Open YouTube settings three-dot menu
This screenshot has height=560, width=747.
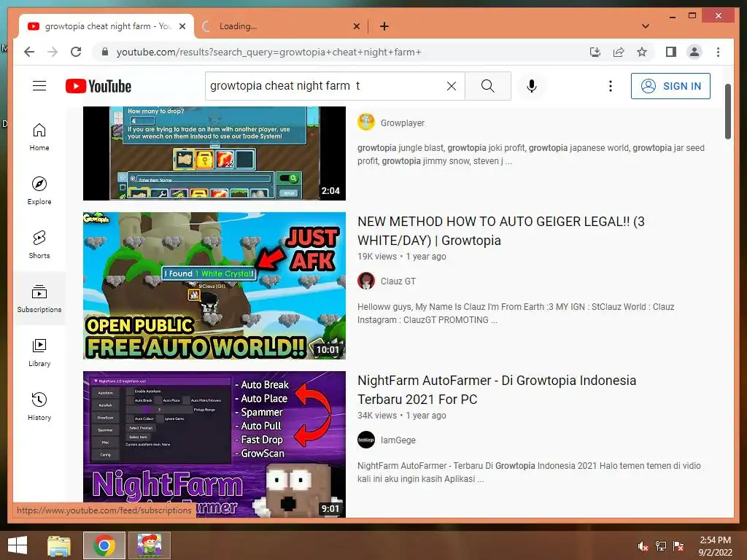pos(611,86)
